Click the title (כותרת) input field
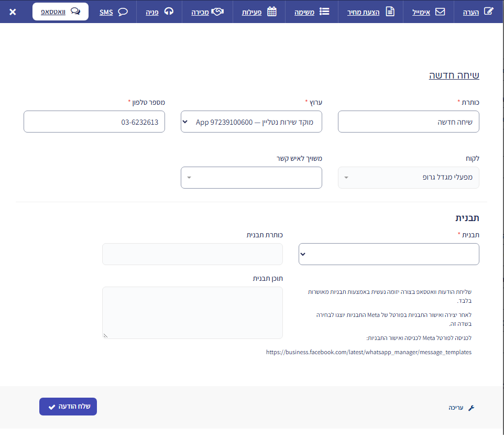The height and width of the screenshot is (438, 504). click(408, 122)
